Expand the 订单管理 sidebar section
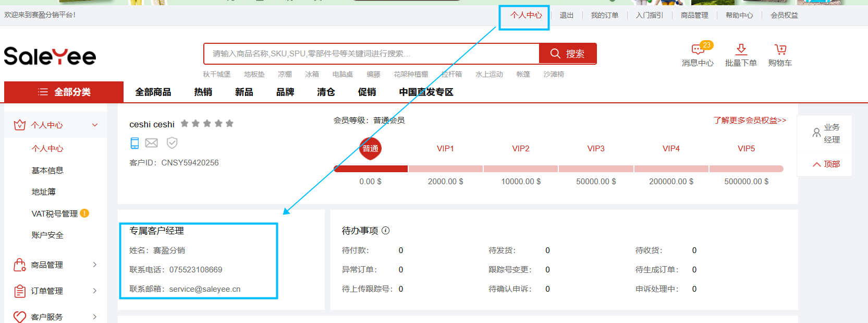868x323 pixels. pos(94,291)
